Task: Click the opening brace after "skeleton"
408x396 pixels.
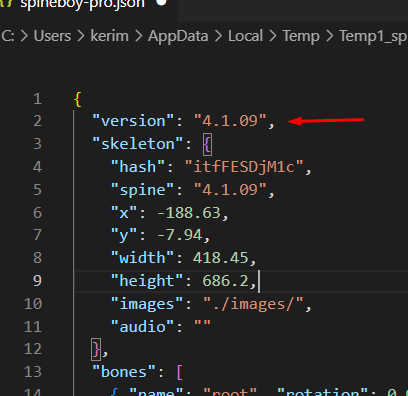Action: [x=207, y=144]
